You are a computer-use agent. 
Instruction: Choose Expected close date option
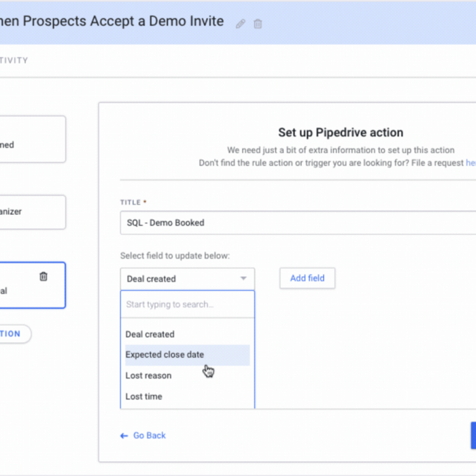pyautogui.click(x=187, y=355)
